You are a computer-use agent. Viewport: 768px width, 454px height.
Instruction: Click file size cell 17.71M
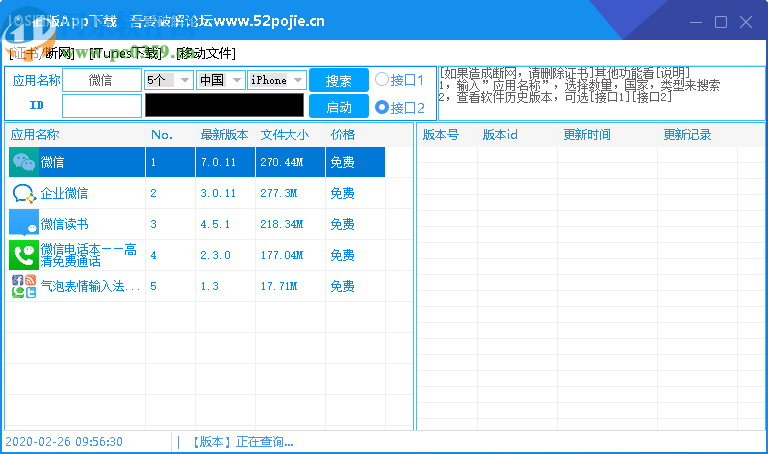[279, 286]
